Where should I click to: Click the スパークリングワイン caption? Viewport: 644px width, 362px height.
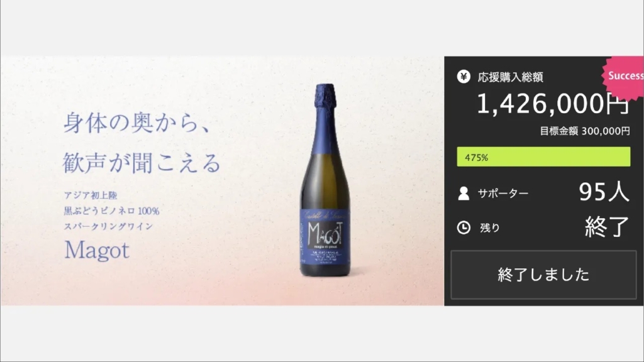pos(108,226)
